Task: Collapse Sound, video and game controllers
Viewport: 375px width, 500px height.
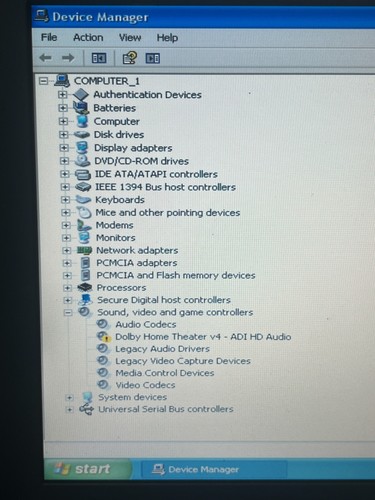Action: click(68, 312)
